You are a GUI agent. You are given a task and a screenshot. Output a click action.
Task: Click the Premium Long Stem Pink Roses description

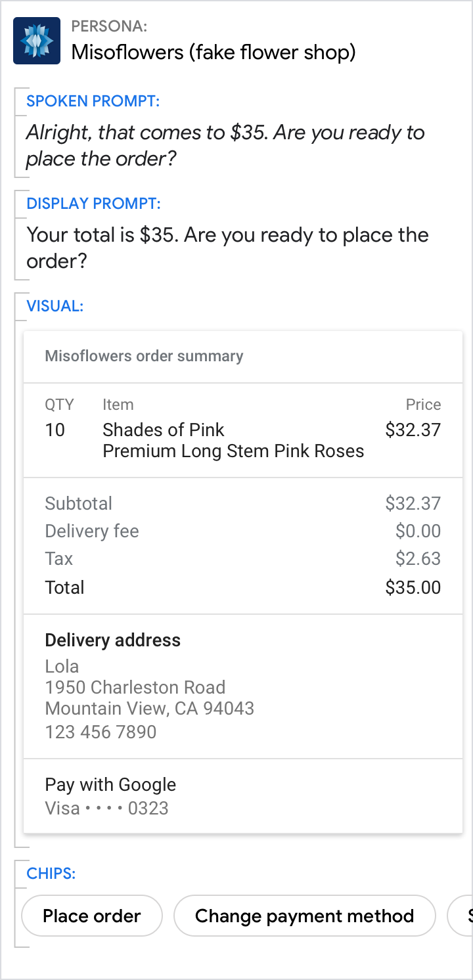[x=233, y=451]
